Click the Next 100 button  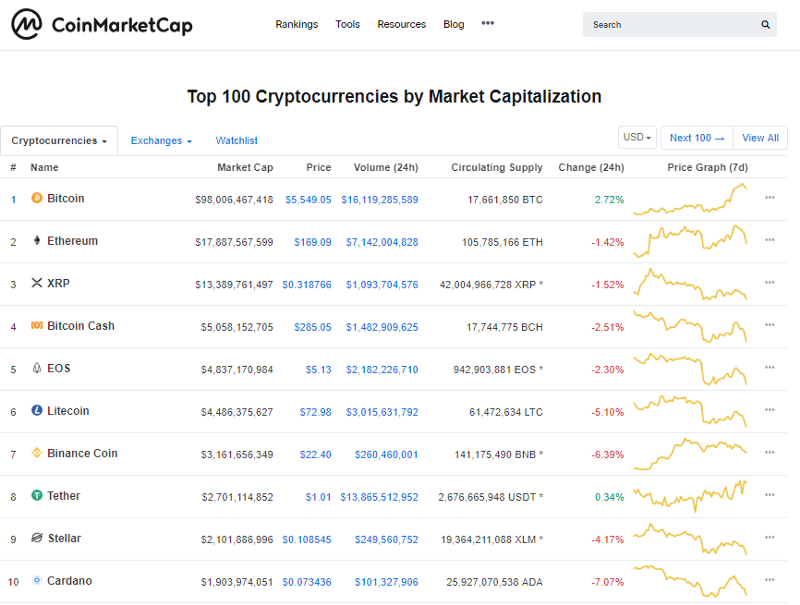pos(697,138)
